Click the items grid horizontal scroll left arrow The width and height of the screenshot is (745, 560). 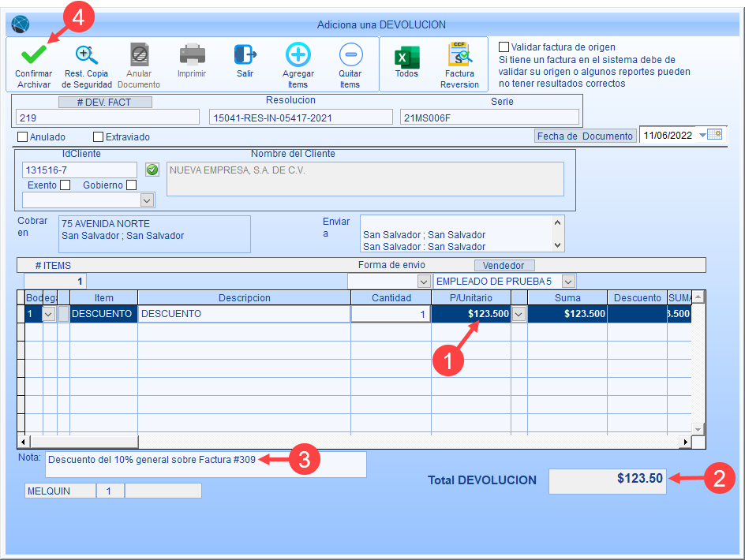[x=24, y=442]
